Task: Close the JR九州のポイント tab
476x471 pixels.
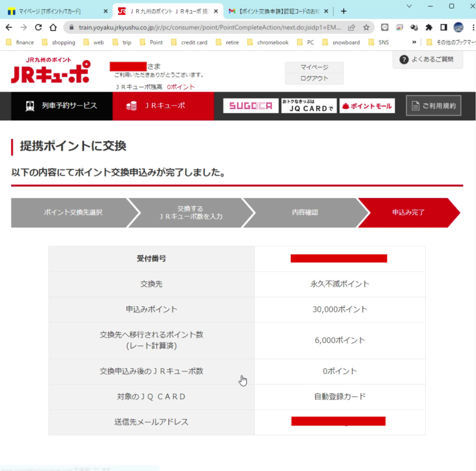Action: click(216, 11)
